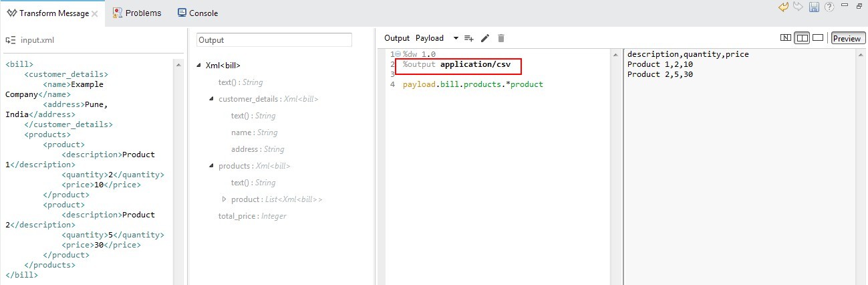Screen dimensions: 868x285
Task: Click the undo arrow icon
Action: pos(784,7)
